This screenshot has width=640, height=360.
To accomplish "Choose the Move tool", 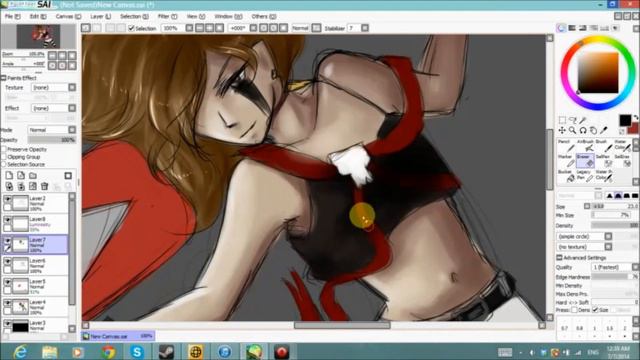I will [562, 130].
